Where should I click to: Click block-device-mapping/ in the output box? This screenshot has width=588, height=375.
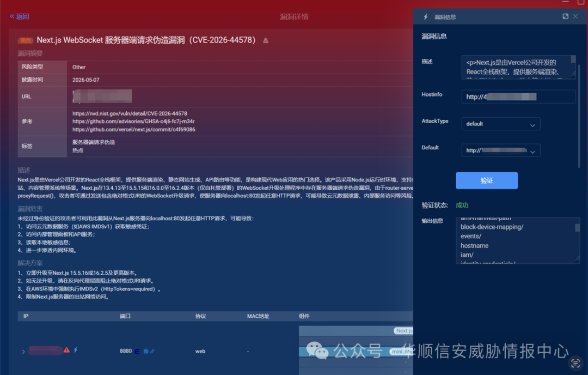click(492, 227)
